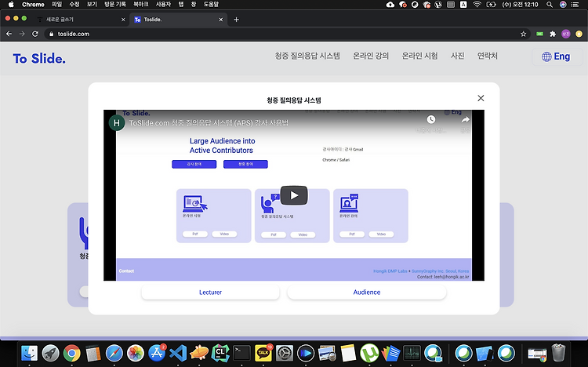
Task: Go to 연락처 nav link
Action: [487, 56]
